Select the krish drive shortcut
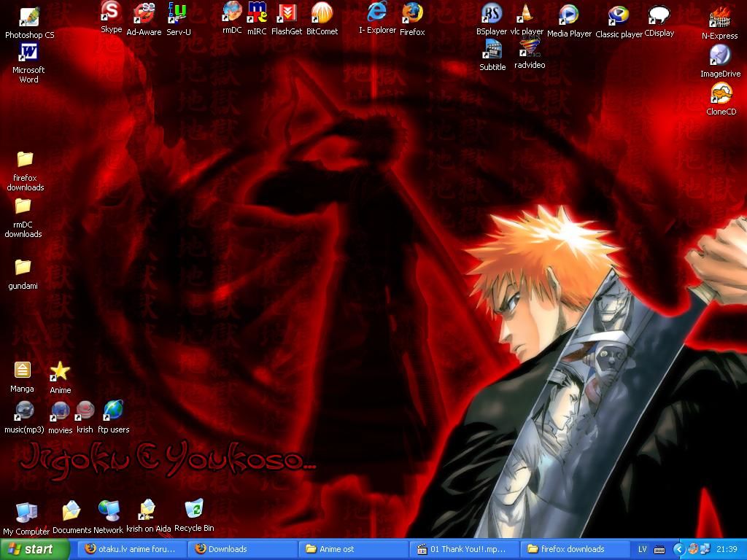This screenshot has width=747, height=560. click(85, 411)
